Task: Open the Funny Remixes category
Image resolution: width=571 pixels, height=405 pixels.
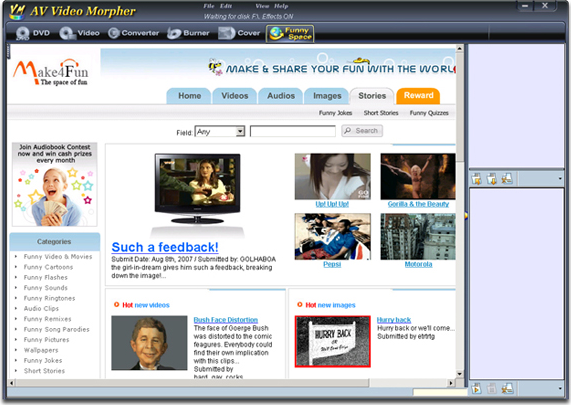Action: pos(47,319)
